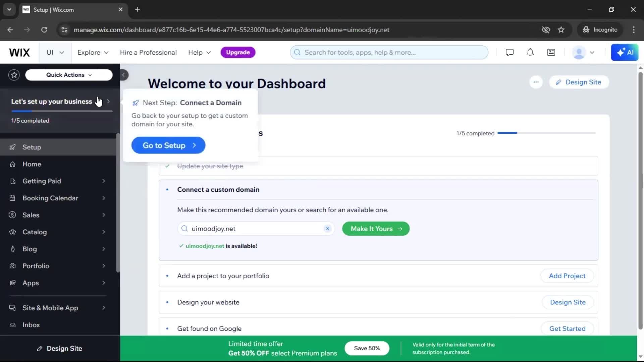Expand the Help menu
This screenshot has width=644, height=362.
point(199,53)
